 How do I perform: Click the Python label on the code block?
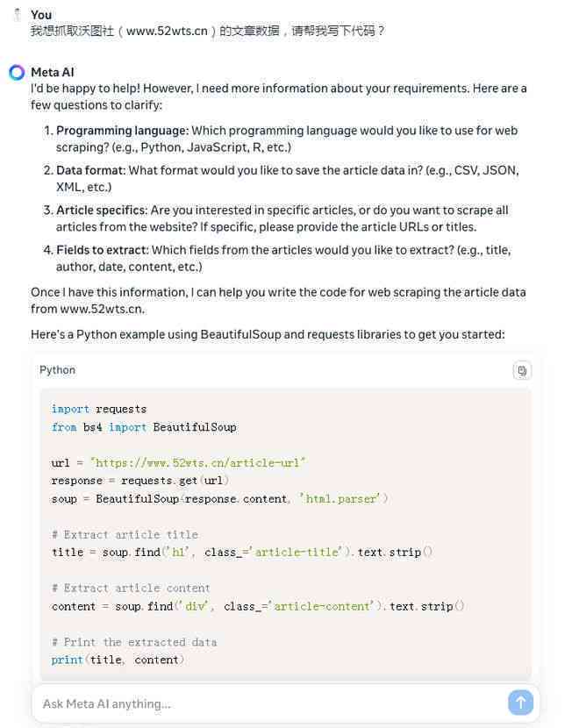pyautogui.click(x=57, y=370)
